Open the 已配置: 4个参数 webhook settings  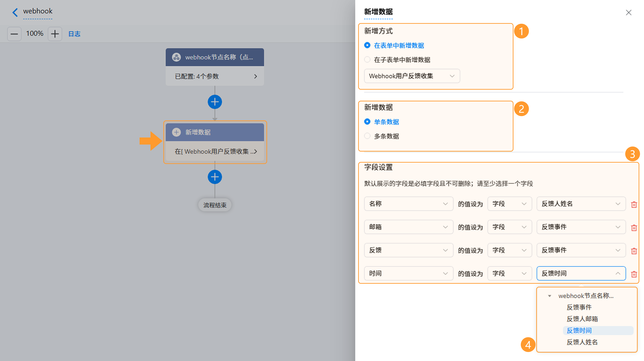coord(215,76)
